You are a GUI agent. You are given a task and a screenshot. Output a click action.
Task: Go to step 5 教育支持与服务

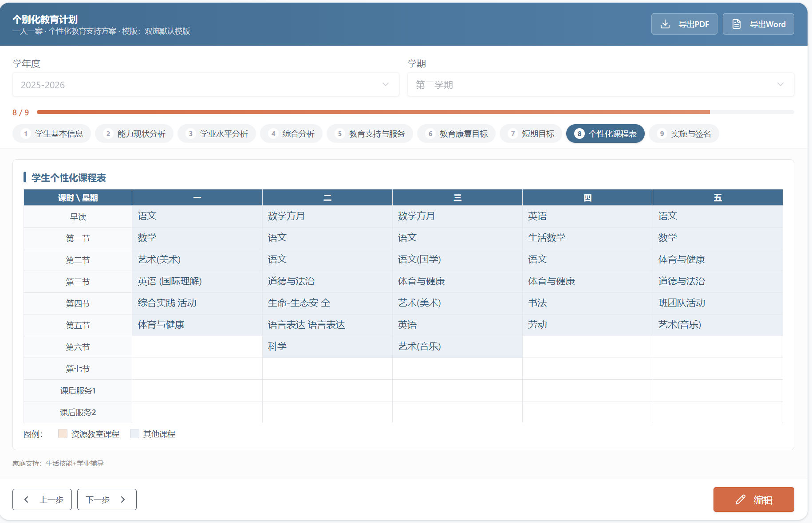pyautogui.click(x=370, y=134)
